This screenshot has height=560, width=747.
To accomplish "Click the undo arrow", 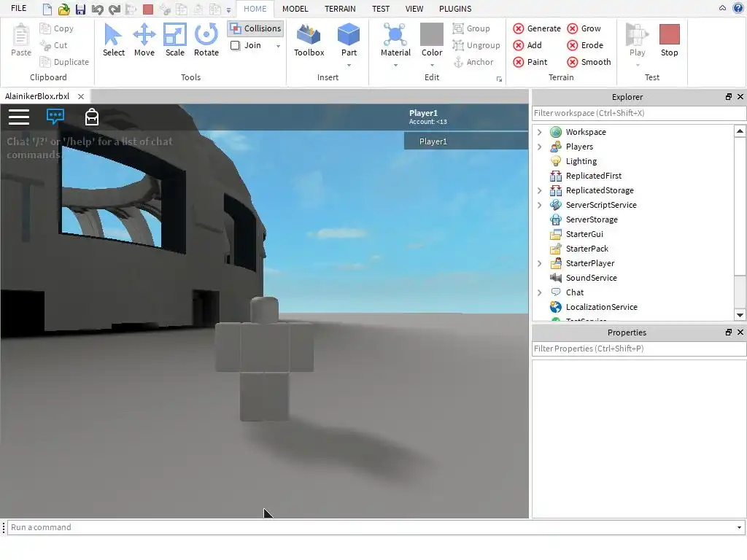I will [x=97, y=9].
